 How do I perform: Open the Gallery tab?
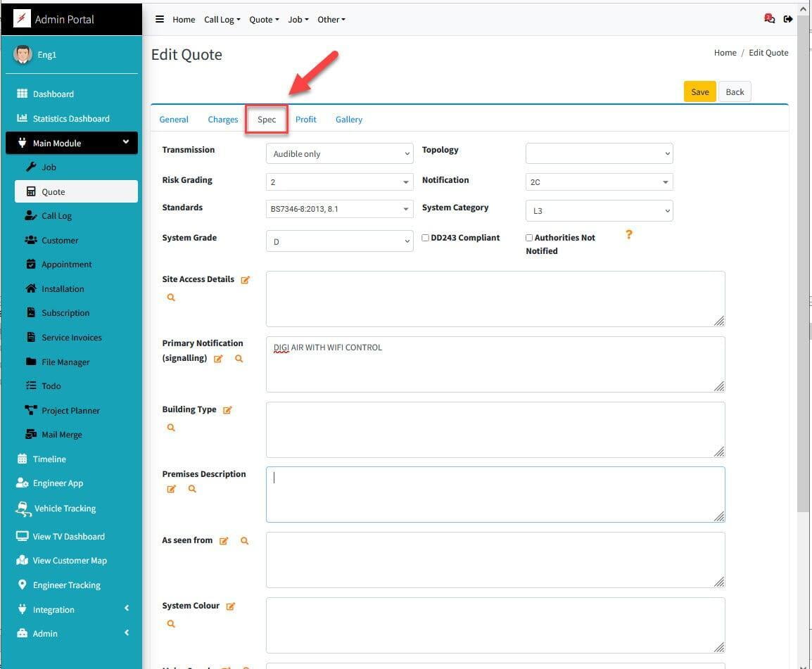click(x=348, y=120)
